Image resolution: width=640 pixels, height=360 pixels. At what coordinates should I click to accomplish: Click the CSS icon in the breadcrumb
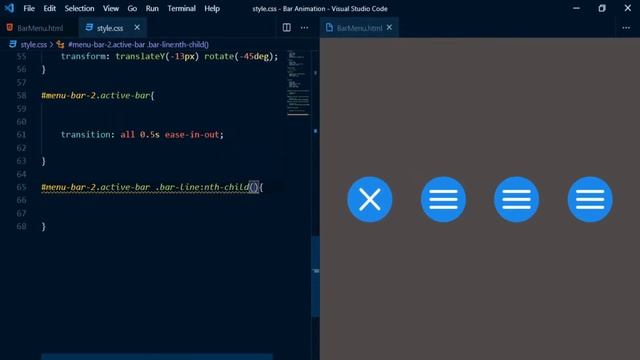point(13,44)
